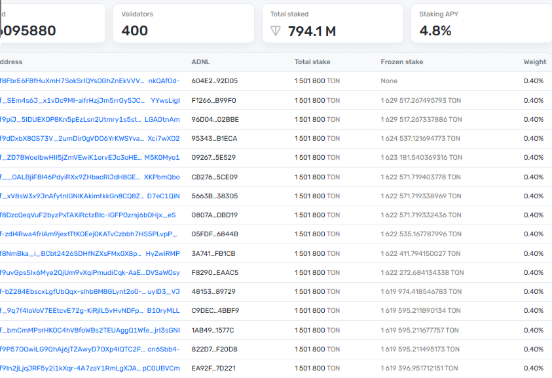This screenshot has width=552, height=378.
Task: Click ADNL value 604E2..92D05
Action: pyautogui.click(x=214, y=81)
